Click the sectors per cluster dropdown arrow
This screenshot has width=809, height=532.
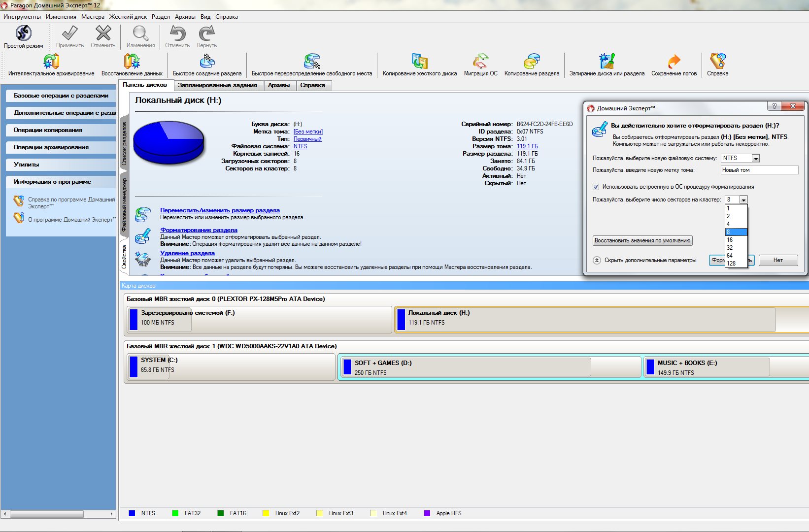743,200
